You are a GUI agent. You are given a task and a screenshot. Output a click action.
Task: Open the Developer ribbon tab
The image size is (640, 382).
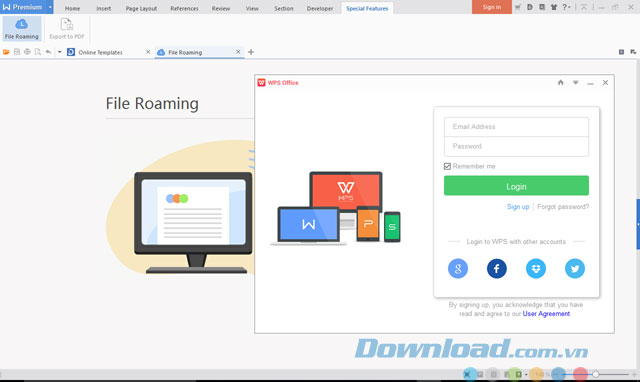click(320, 8)
